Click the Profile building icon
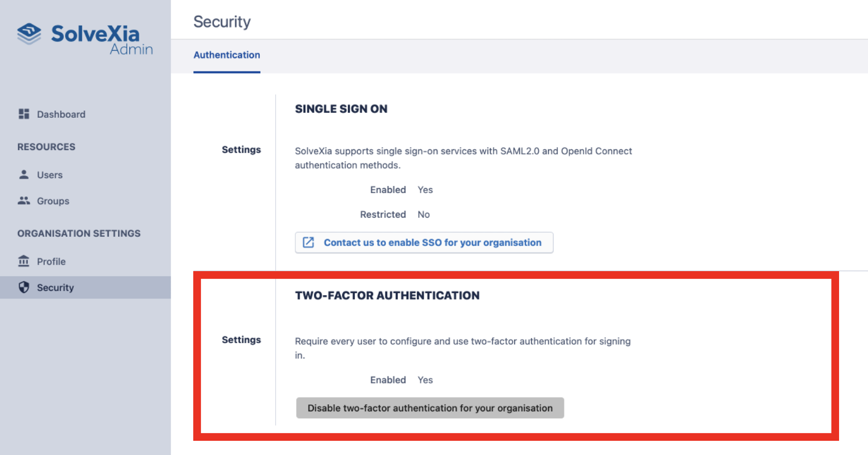The height and width of the screenshot is (455, 868). click(x=24, y=261)
